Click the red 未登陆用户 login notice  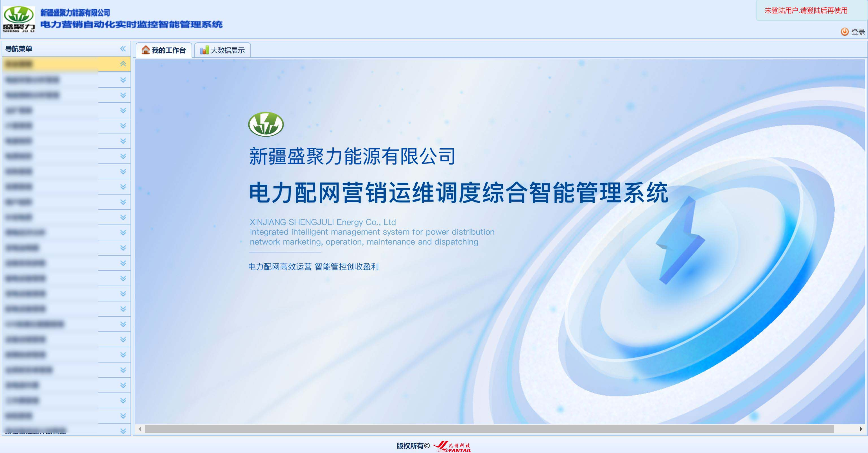[806, 10]
